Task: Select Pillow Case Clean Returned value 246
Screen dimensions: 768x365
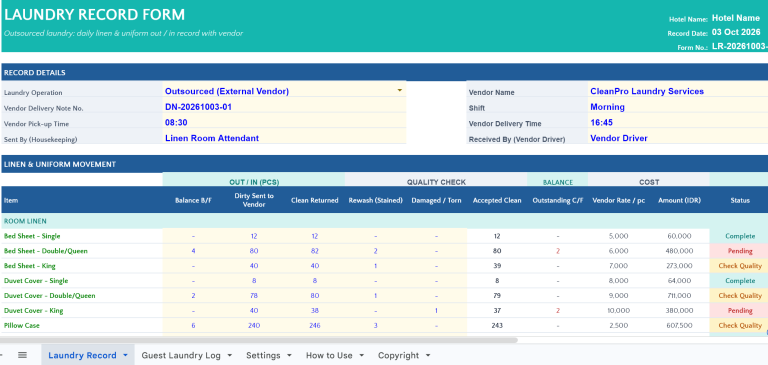Action: point(314,325)
